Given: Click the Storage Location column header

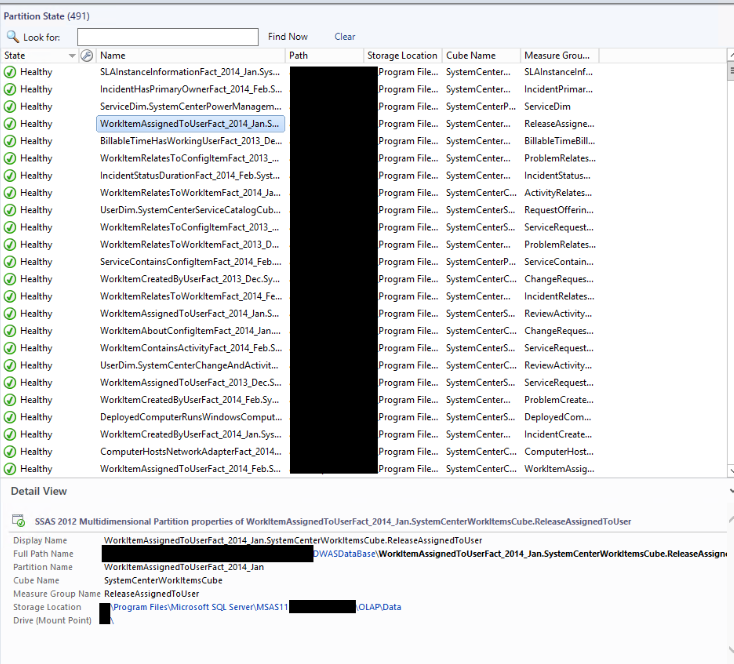Looking at the screenshot, I should (402, 56).
